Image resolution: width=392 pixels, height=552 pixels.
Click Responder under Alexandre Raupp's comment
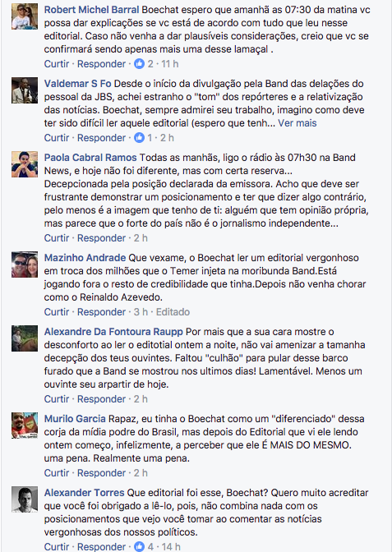tap(101, 399)
